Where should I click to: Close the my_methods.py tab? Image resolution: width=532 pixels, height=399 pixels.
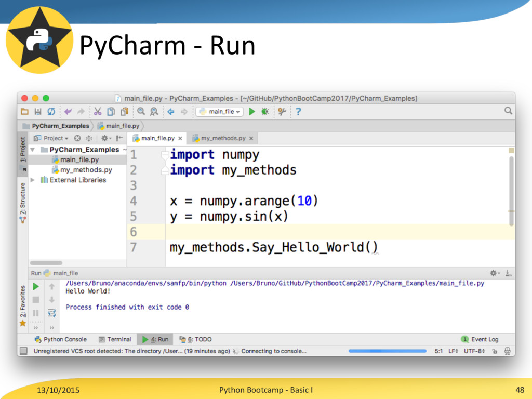251,138
